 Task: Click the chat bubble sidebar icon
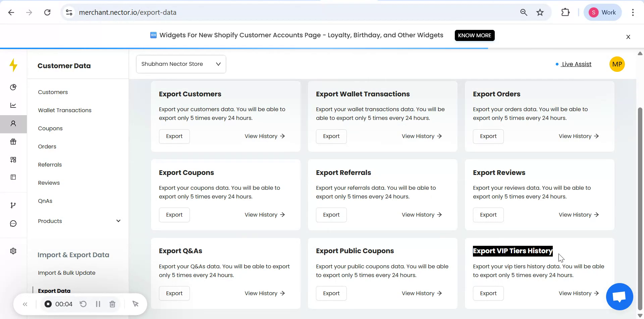pos(13,224)
